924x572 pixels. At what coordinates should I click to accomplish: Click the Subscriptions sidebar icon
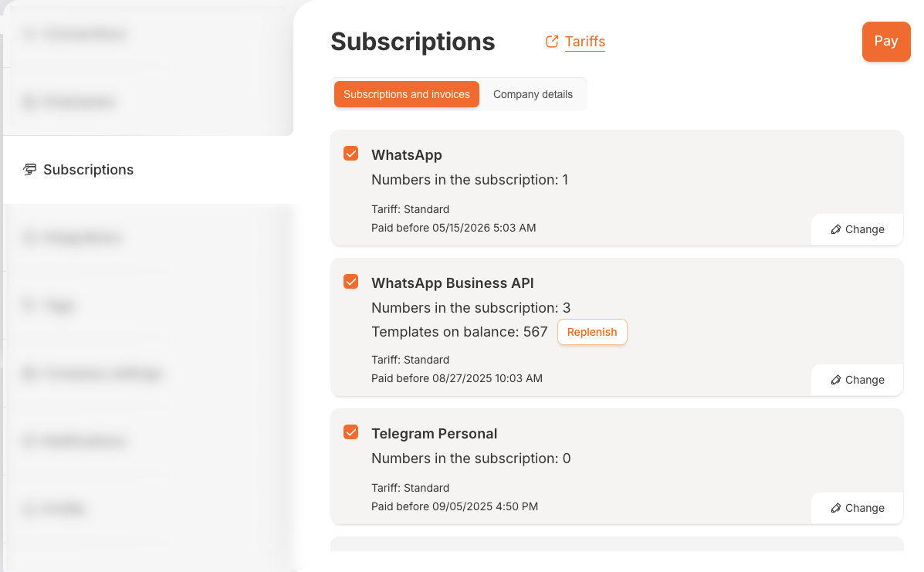(x=29, y=170)
